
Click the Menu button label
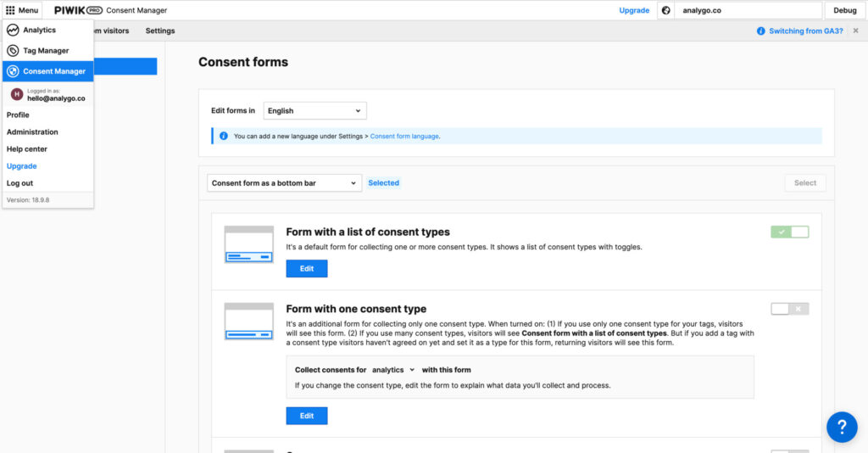pos(28,10)
